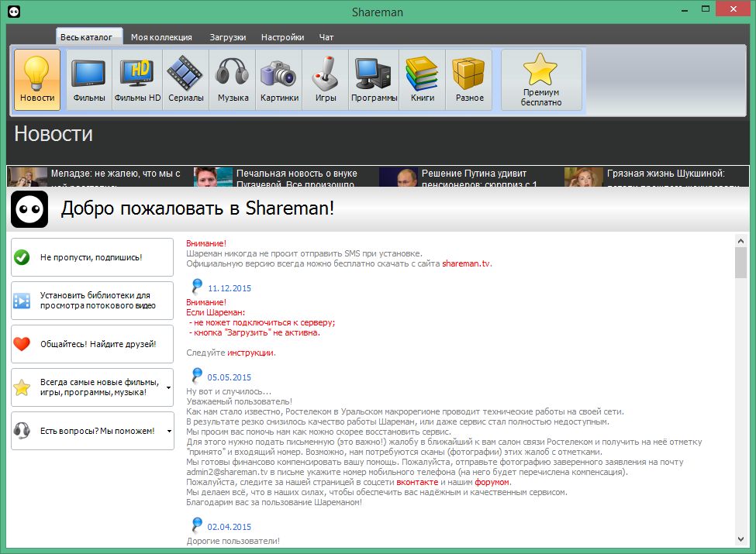The width and height of the screenshot is (756, 554).
Task: Click the Shareman logo in title bar
Action: coord(14,12)
